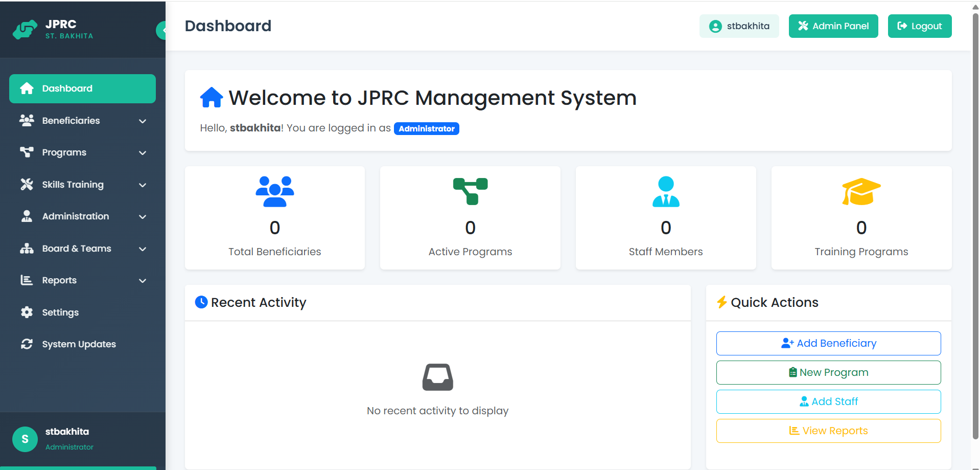Viewport: 980px width, 470px height.
Task: Click the house icon next to the welcome message
Action: click(x=211, y=97)
